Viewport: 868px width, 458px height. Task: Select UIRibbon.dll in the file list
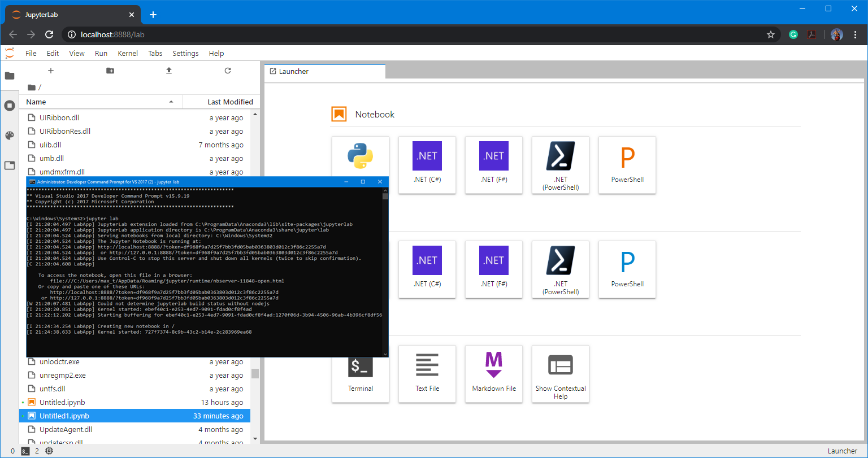pos(134,117)
